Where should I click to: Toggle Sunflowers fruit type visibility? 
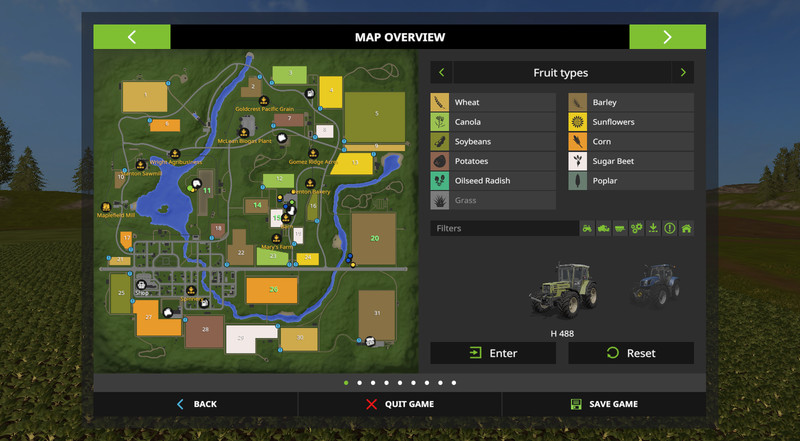[x=630, y=122]
